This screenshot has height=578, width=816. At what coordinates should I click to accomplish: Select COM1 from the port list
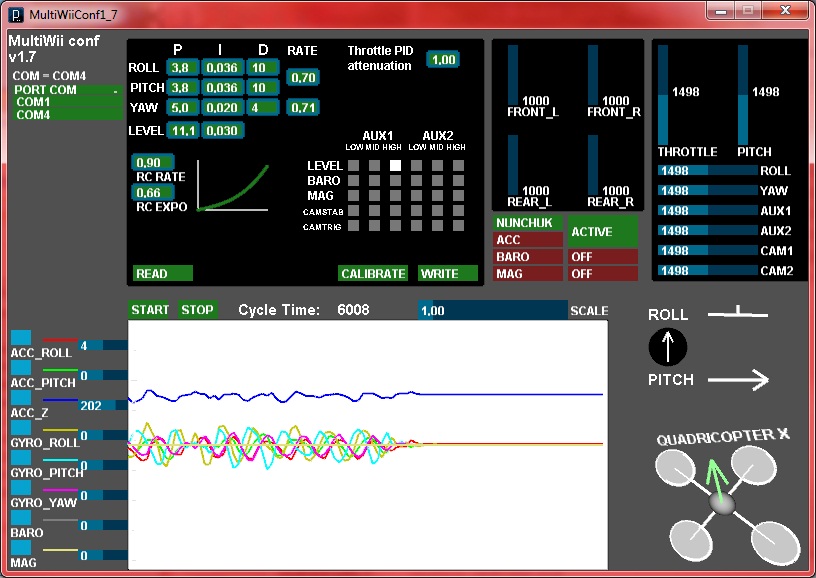tap(33, 102)
